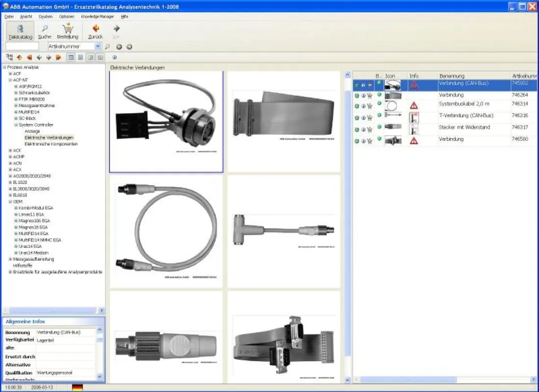Image resolution: width=539 pixels, height=392 pixels.
Task: Click the info icon in article 746264 row
Action: click(x=364, y=96)
